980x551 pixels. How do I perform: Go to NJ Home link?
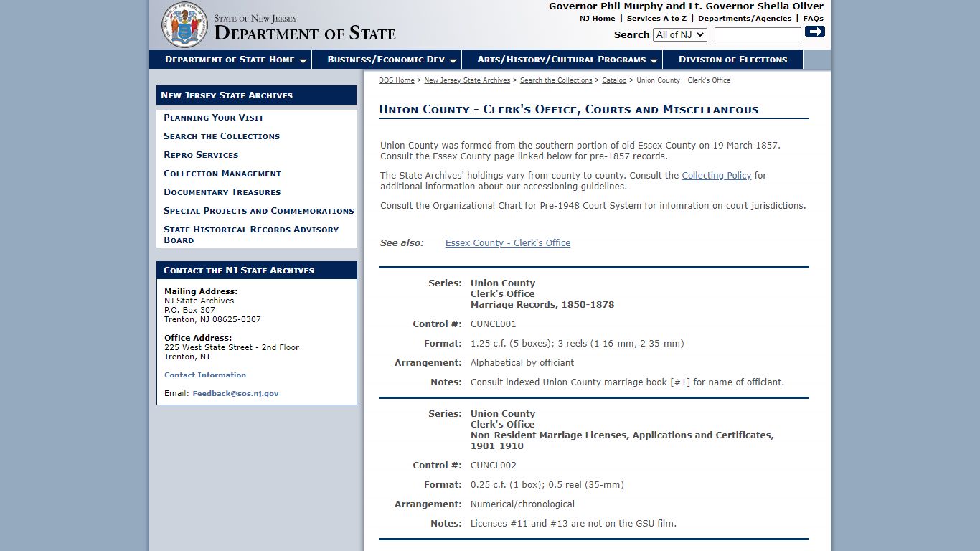point(598,19)
